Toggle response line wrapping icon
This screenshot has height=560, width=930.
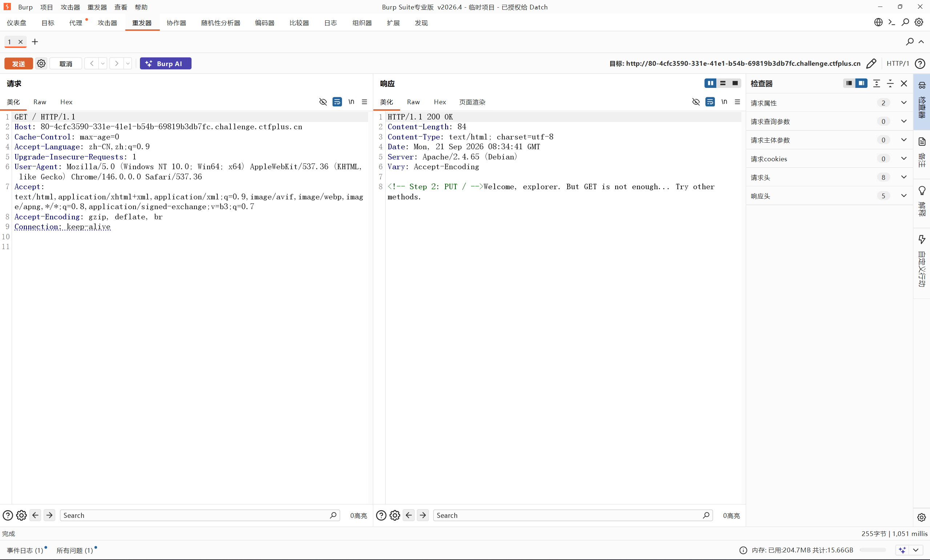tap(710, 102)
